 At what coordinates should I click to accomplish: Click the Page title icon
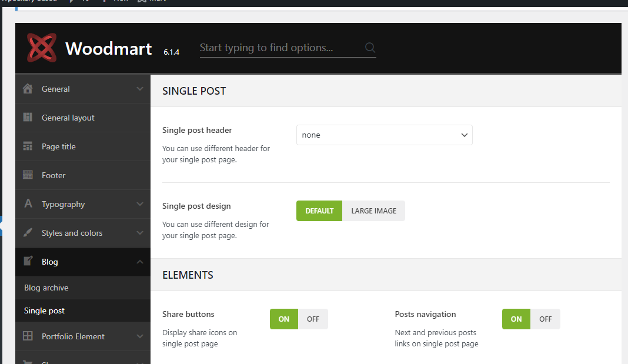tap(28, 146)
